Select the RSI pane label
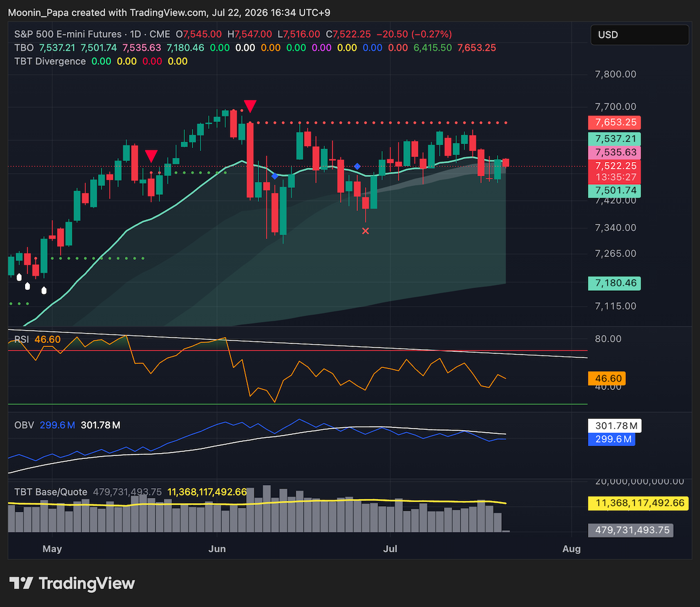Screen dimensions: 700x607 coord(22,339)
